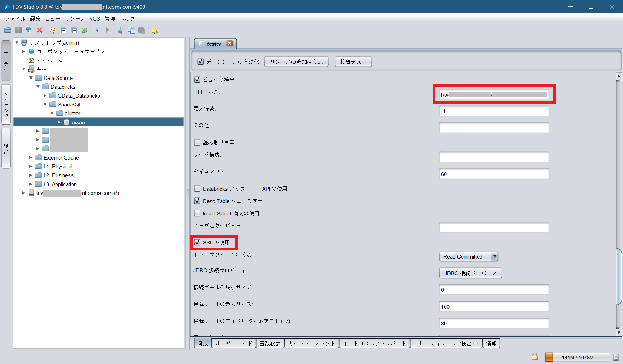Click the red X delete toolbar icon
This screenshot has width=623, height=364.
click(x=40, y=30)
